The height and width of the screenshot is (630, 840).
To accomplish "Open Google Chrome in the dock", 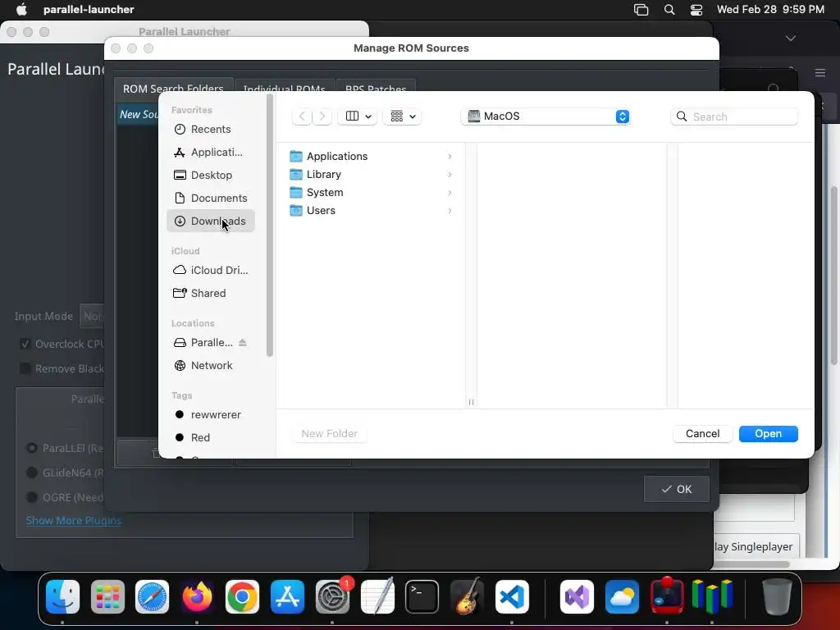I will pos(242,597).
